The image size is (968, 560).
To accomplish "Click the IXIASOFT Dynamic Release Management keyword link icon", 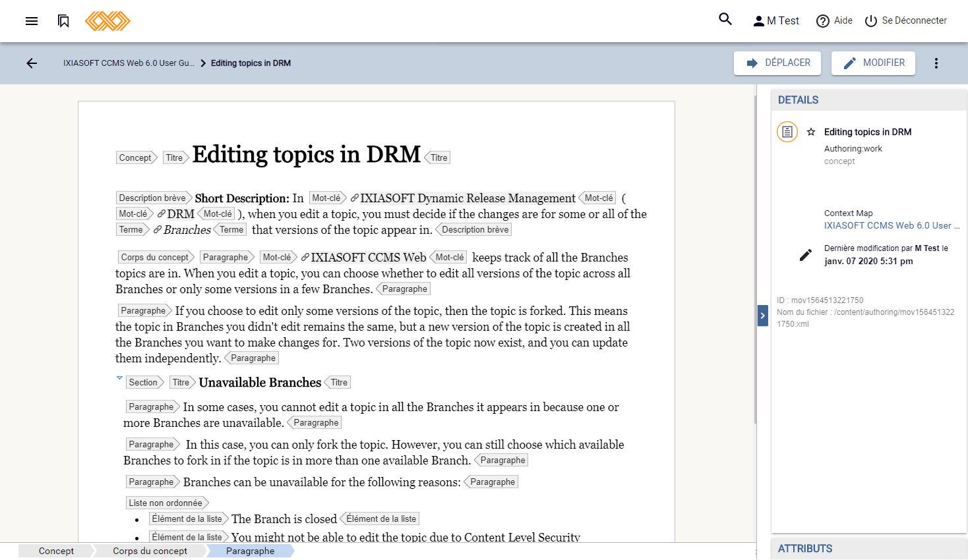I will 355,198.
